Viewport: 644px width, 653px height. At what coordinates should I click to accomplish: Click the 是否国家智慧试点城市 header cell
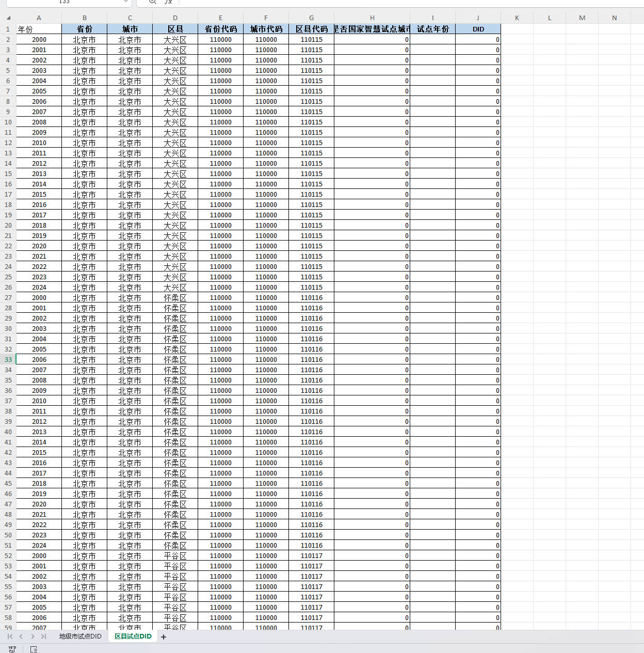coord(372,29)
